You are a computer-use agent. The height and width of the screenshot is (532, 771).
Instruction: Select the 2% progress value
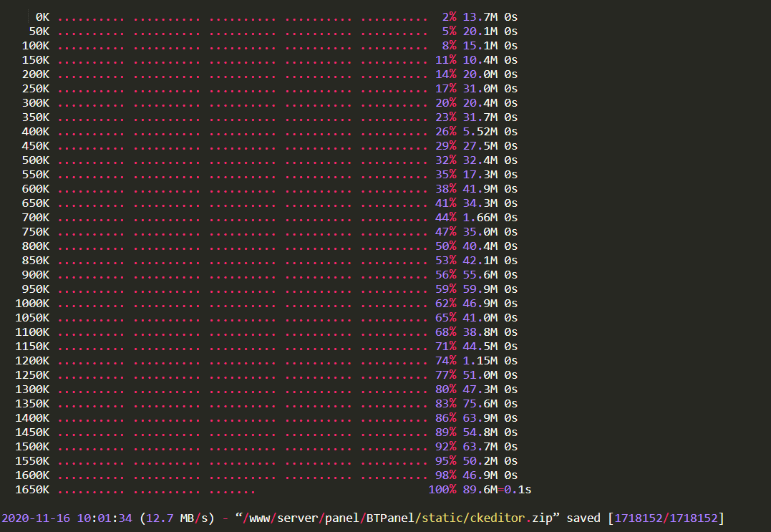pyautogui.click(x=449, y=17)
